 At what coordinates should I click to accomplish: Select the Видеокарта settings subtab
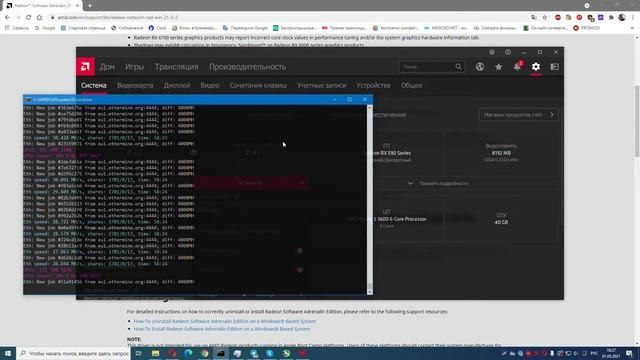pyautogui.click(x=135, y=85)
